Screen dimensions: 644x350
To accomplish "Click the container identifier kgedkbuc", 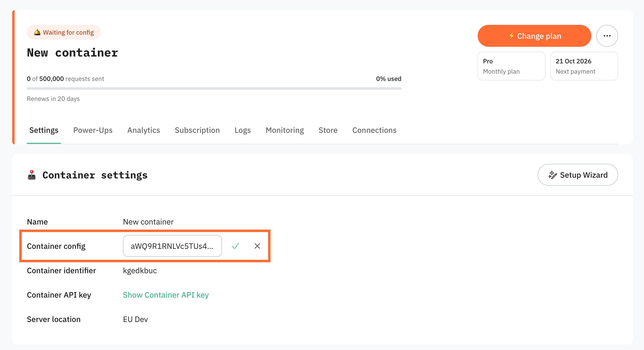I will 140,270.
